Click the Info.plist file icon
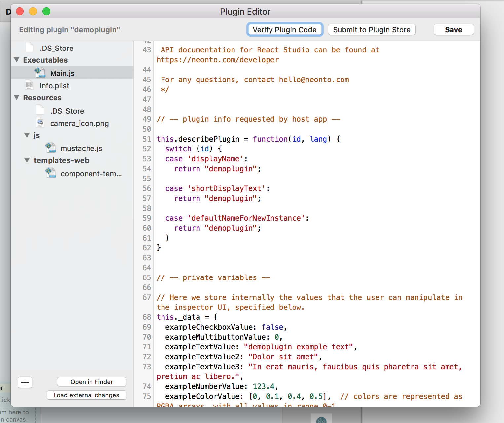 (29, 85)
